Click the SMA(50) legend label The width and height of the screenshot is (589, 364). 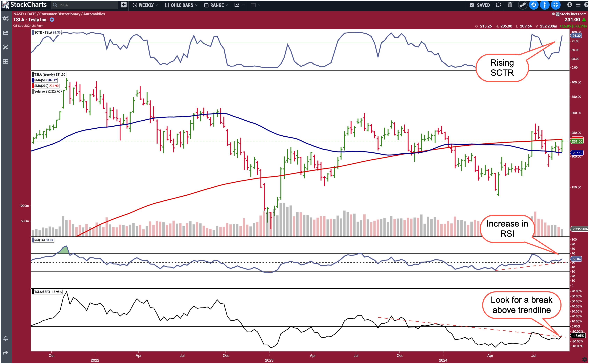pyautogui.click(x=45, y=80)
